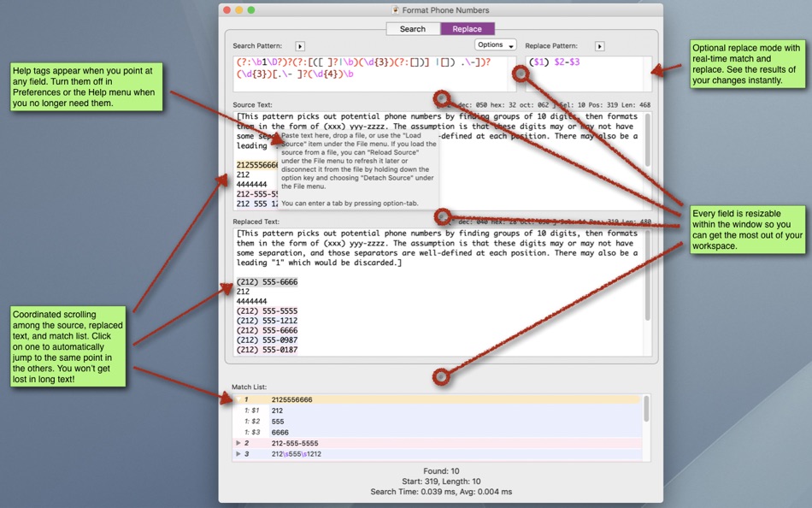Collapse match 1 in the Match List

(x=238, y=399)
